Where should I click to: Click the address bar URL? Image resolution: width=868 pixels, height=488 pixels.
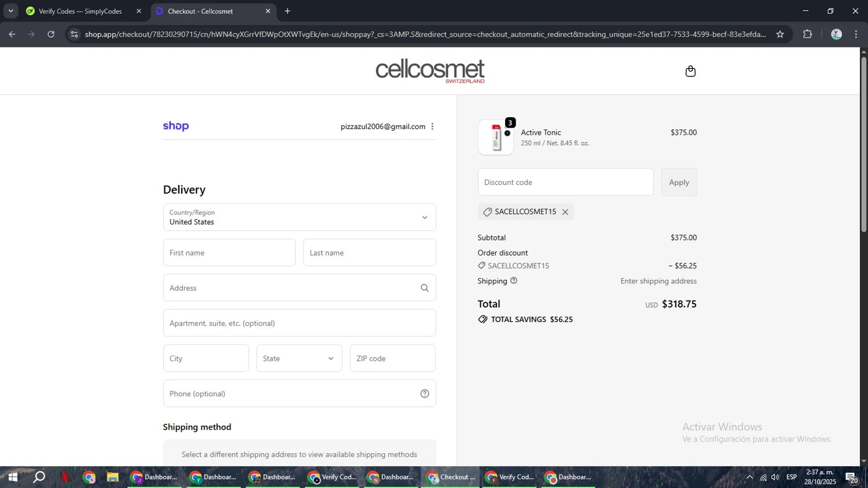click(425, 34)
